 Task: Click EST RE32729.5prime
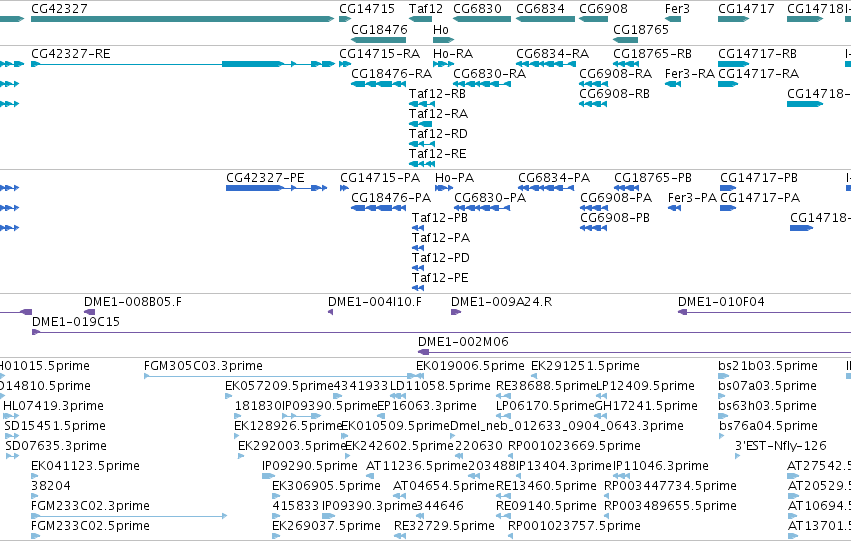point(444,526)
